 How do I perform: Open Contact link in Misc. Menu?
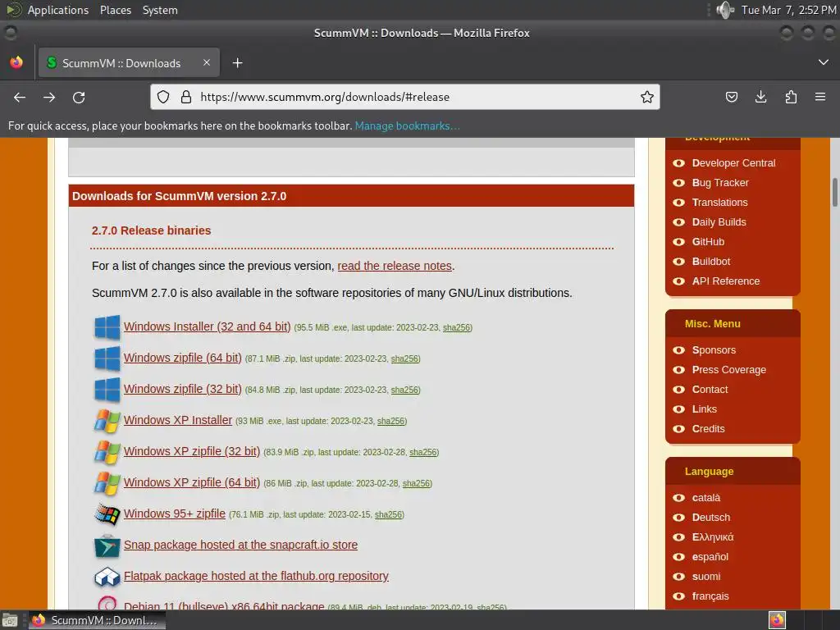tap(710, 390)
